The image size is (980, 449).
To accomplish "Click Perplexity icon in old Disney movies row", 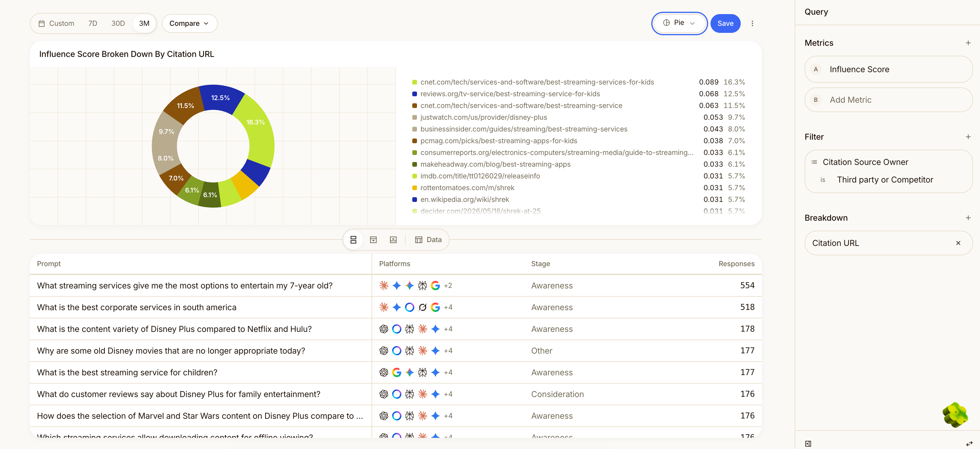I will (x=409, y=351).
